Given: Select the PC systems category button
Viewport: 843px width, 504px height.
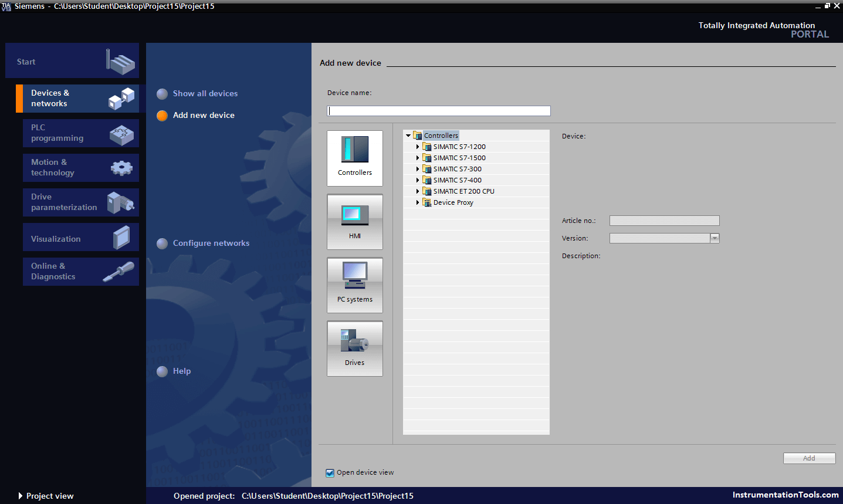Looking at the screenshot, I should point(355,285).
